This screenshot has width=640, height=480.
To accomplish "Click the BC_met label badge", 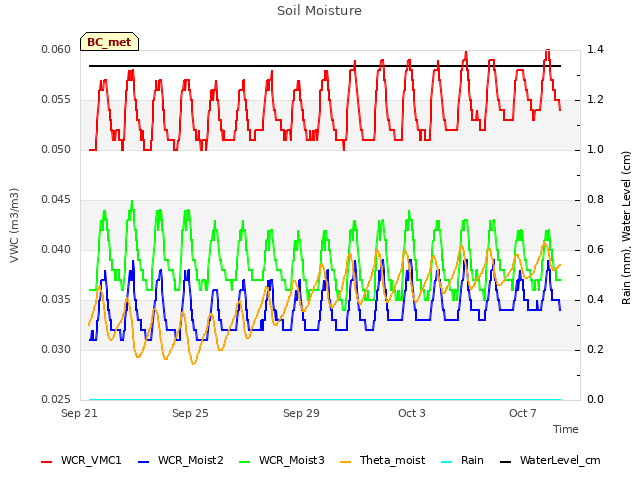I will pyautogui.click(x=109, y=42).
